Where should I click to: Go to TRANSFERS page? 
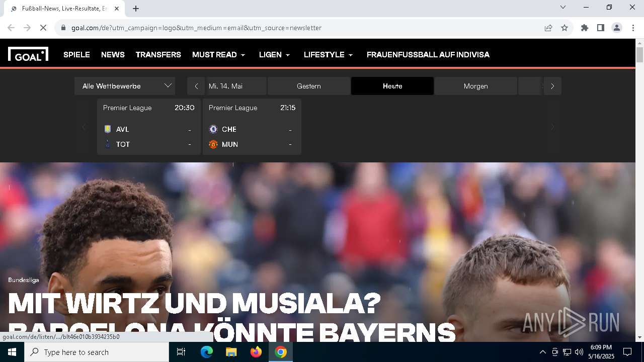coord(158,54)
